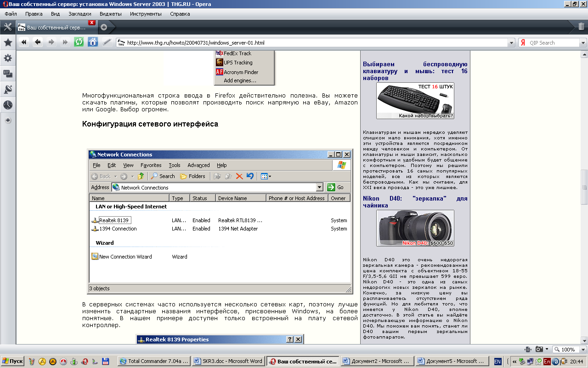Open the Инструменты menu
The height and width of the screenshot is (368, 588).
point(146,14)
